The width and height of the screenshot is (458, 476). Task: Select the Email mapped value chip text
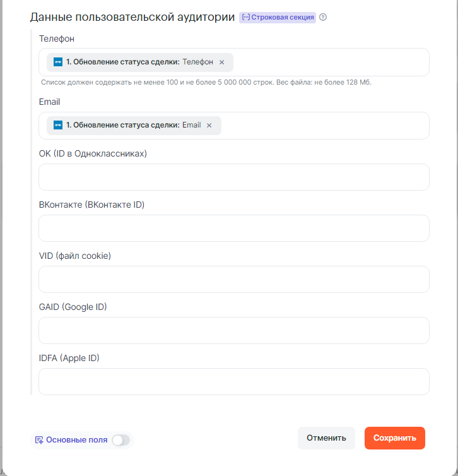click(x=132, y=125)
